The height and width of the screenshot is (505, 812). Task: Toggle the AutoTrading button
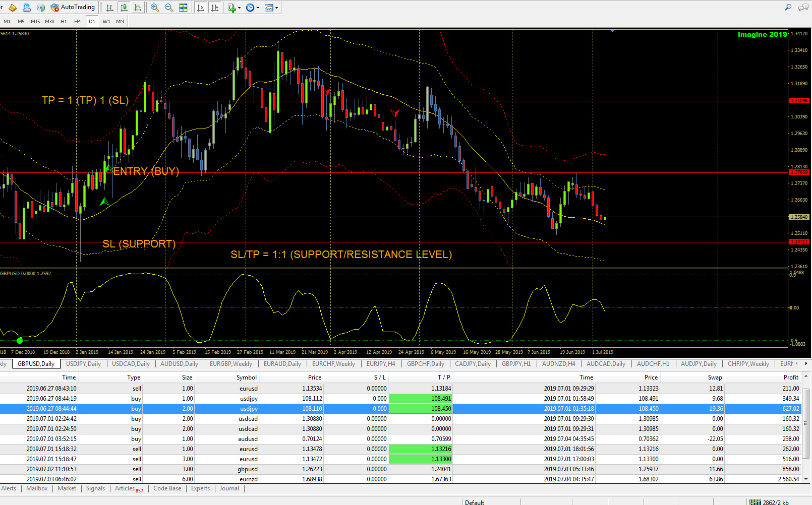coord(73,8)
